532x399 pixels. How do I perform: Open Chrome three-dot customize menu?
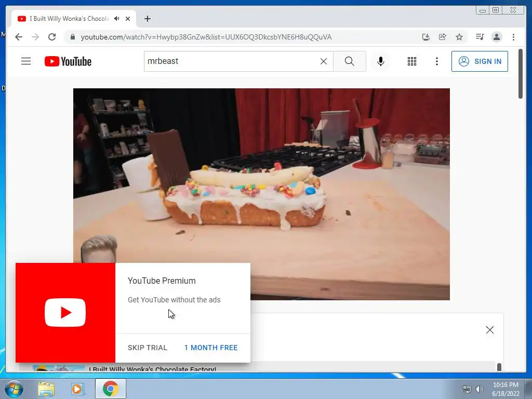coord(513,37)
